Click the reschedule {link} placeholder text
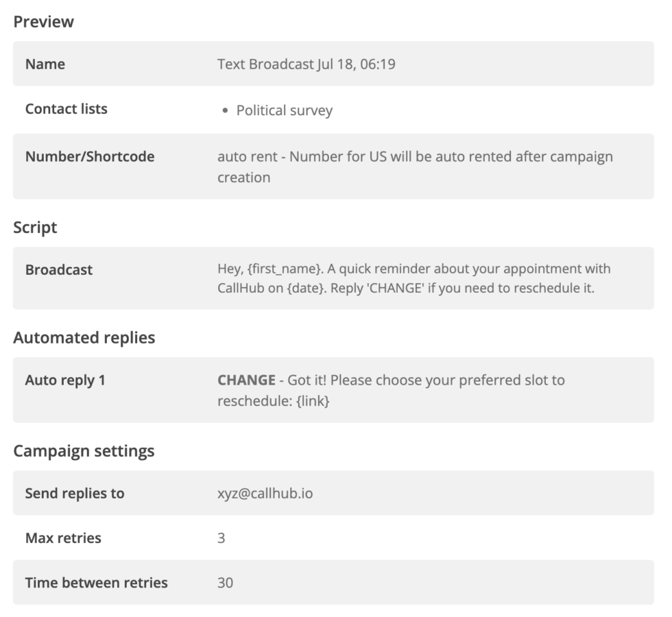This screenshot has width=672, height=617. point(274,401)
